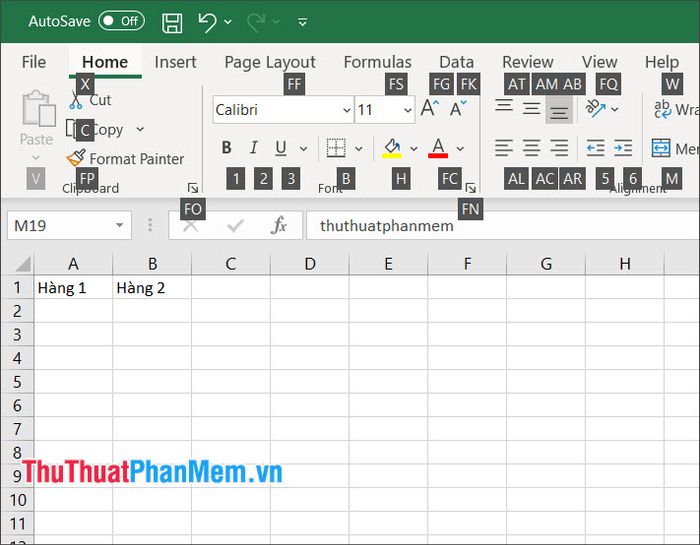
Task: Select cell containing Hàng 2
Action: (x=152, y=288)
